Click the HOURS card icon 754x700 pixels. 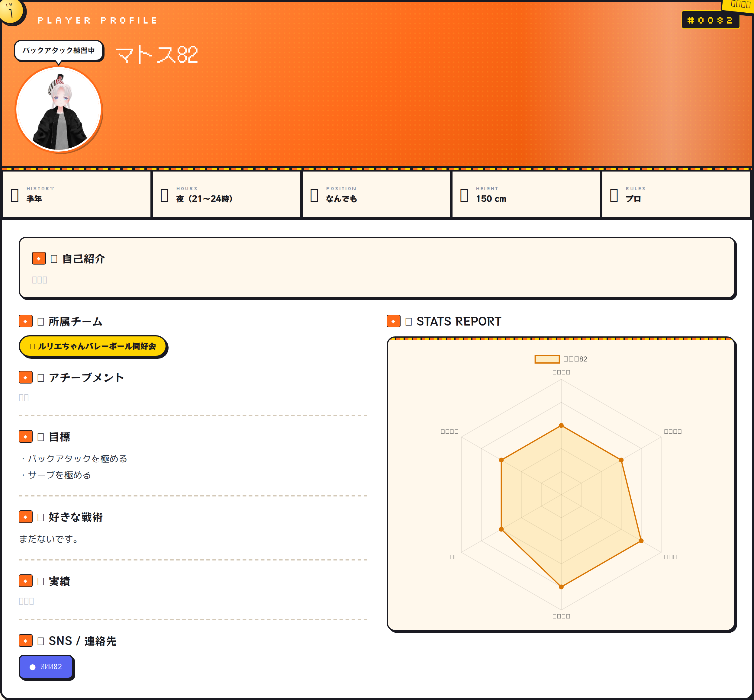[x=164, y=195]
